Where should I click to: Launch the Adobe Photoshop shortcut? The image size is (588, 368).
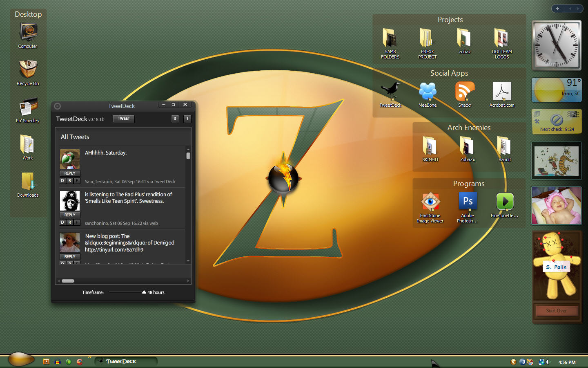468,208
